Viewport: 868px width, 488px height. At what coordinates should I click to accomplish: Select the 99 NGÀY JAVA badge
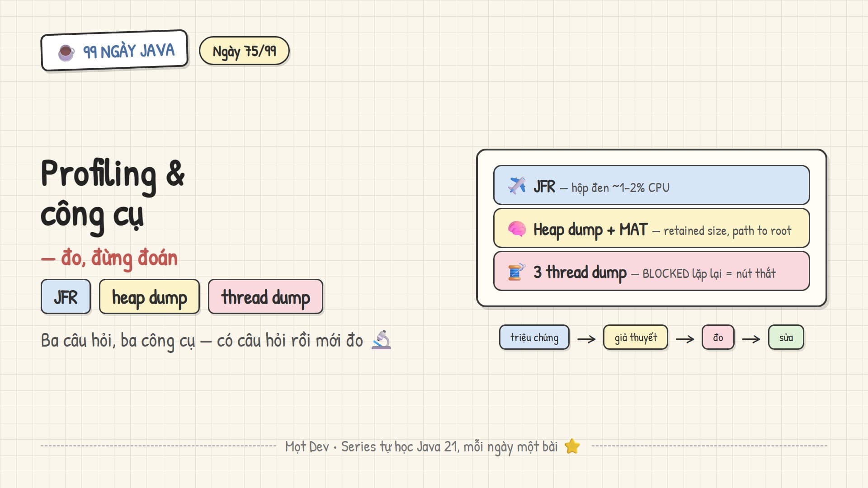point(114,51)
